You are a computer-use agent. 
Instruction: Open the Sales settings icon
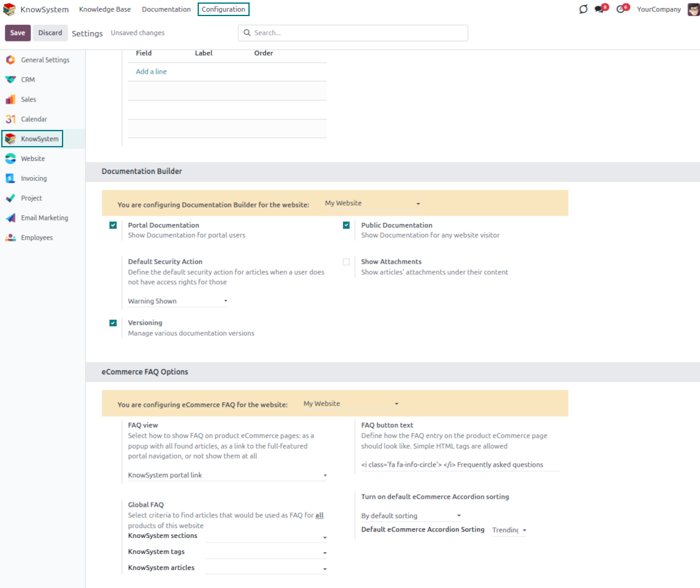click(10, 100)
